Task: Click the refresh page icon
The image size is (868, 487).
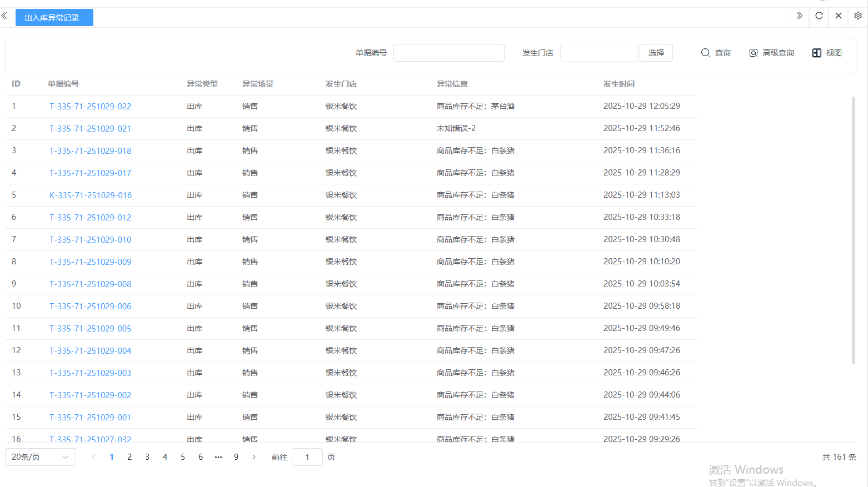Action: 819,16
